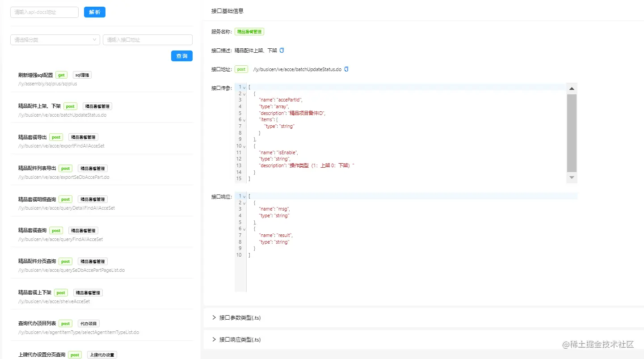Expand the 接口响应类型(.ts) panel
Image resolution: width=644 pixels, height=359 pixels.
point(423,339)
